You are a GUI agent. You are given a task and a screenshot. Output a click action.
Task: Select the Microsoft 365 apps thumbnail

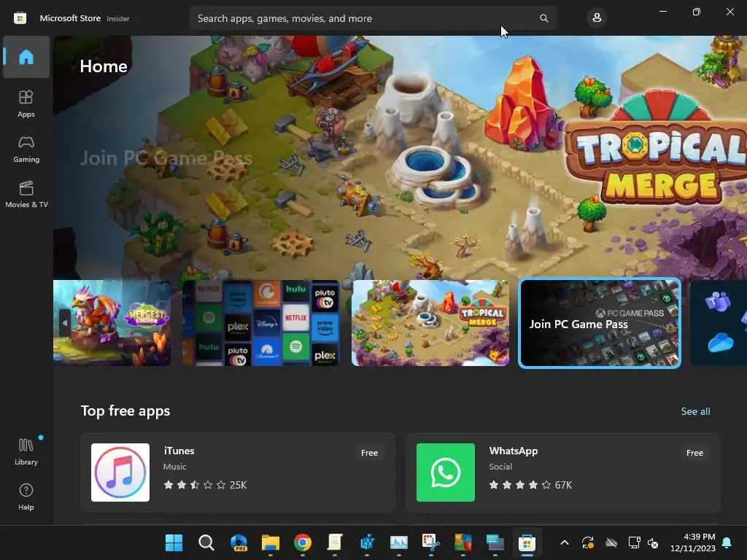coord(719,323)
